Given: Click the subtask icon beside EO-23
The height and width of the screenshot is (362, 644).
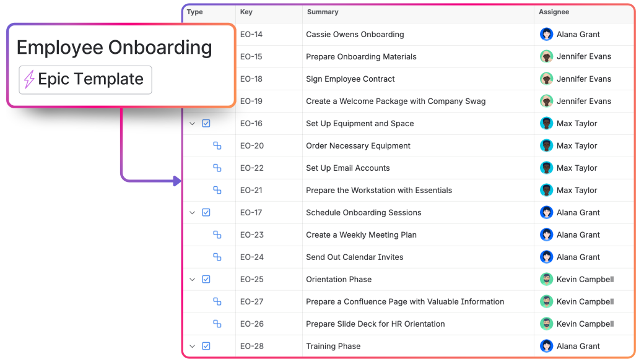Looking at the screenshot, I should coord(217,235).
